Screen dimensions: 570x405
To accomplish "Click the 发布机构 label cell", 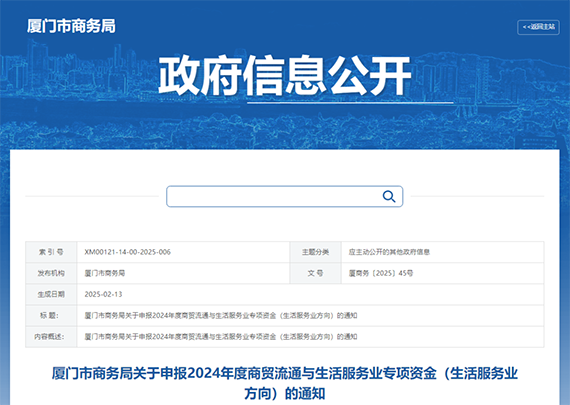I will coord(51,273).
